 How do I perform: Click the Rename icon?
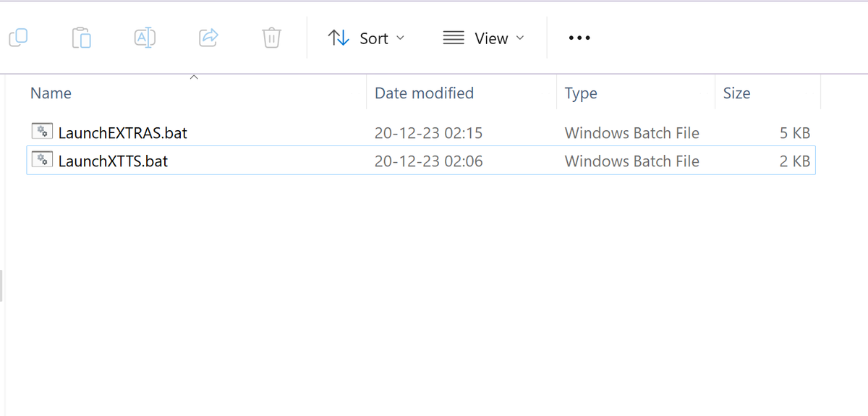[x=145, y=38]
